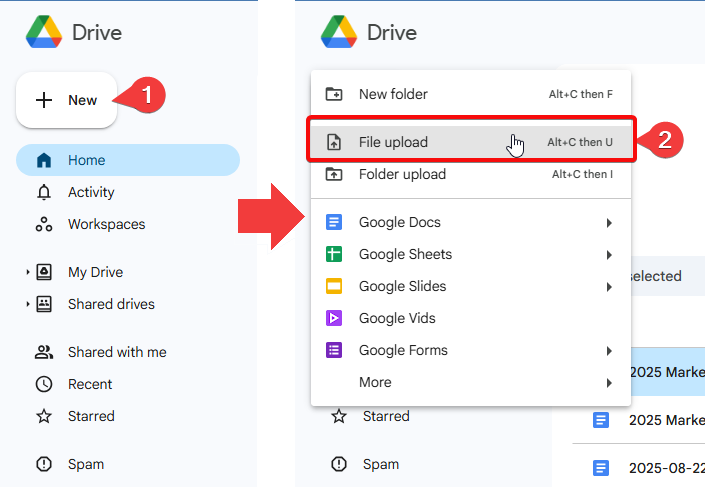Click the plus icon on New button
This screenshot has height=487, width=705.
(x=44, y=100)
